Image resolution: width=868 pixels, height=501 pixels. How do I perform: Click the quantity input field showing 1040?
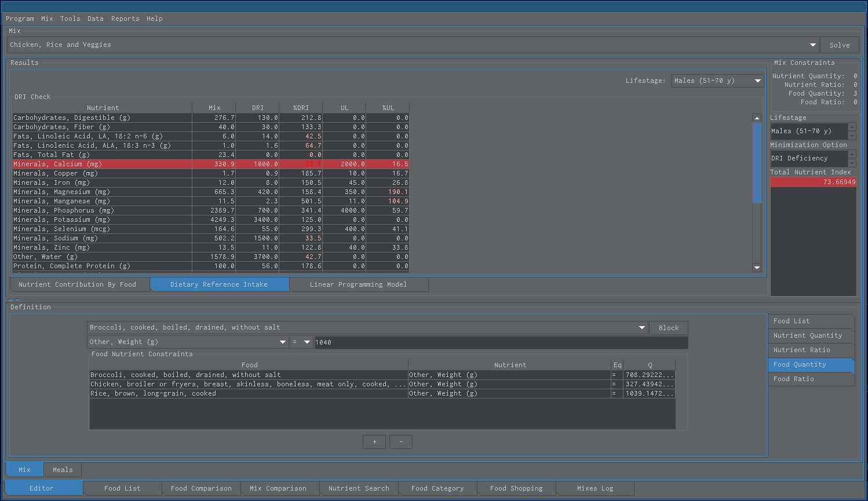(501, 342)
